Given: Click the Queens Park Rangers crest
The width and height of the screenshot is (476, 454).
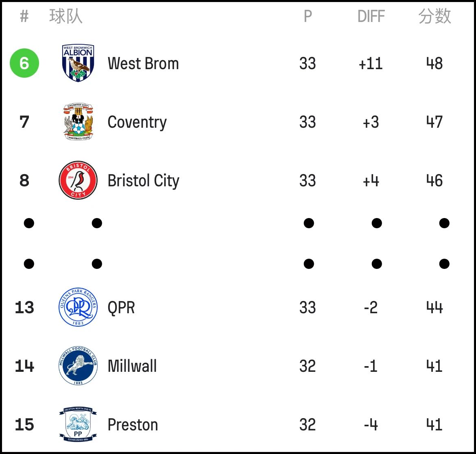Looking at the screenshot, I should click(78, 307).
